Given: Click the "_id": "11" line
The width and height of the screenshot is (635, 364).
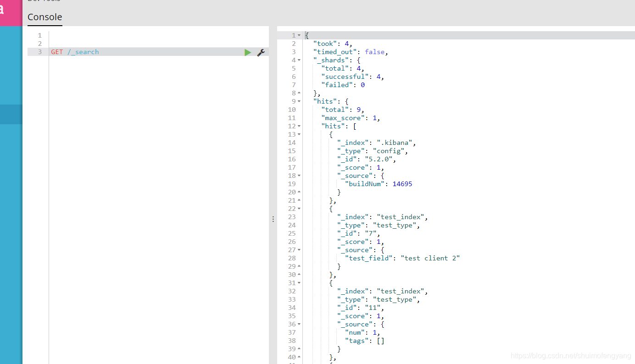Looking at the screenshot, I should coord(361,308).
